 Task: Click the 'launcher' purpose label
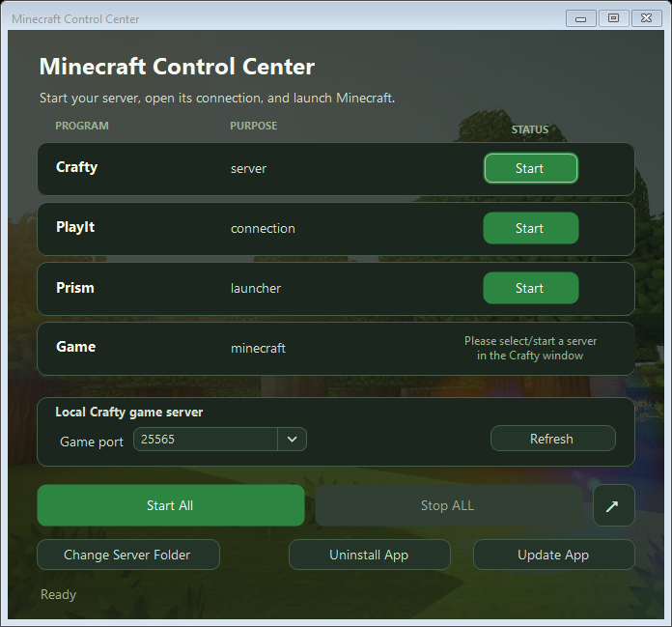256,288
